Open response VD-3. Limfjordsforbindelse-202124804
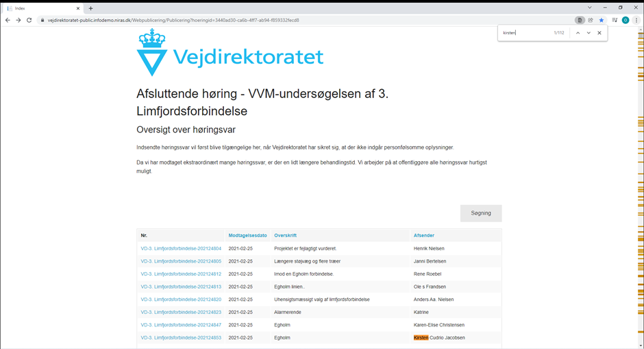 coord(181,248)
